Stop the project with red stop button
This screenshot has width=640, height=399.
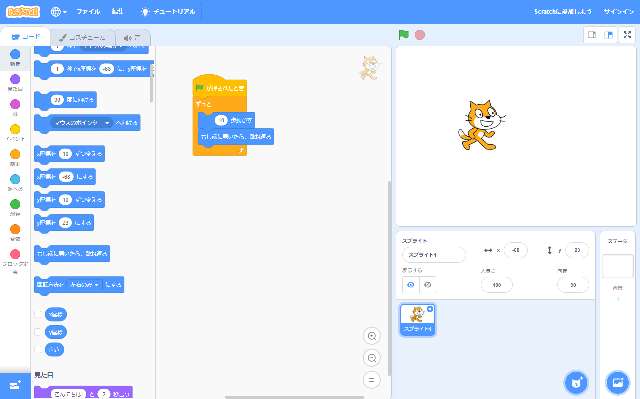point(420,35)
